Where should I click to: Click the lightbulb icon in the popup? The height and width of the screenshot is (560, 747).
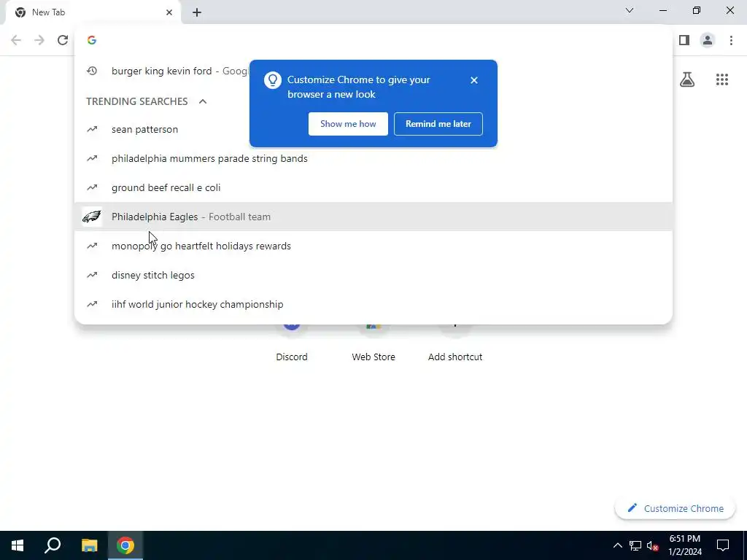273,80
